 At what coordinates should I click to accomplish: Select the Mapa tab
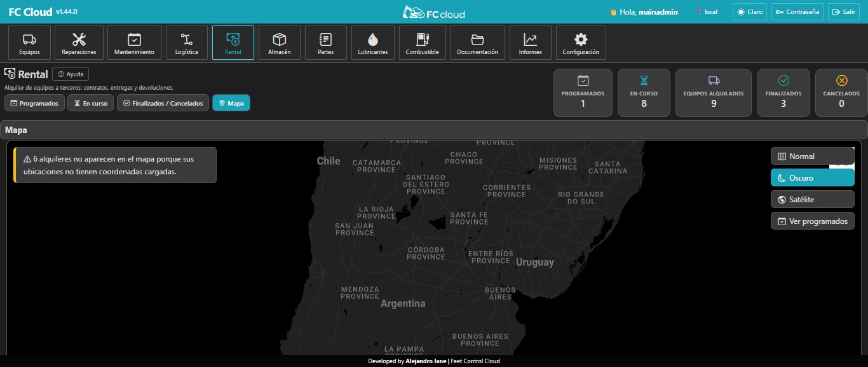[231, 103]
